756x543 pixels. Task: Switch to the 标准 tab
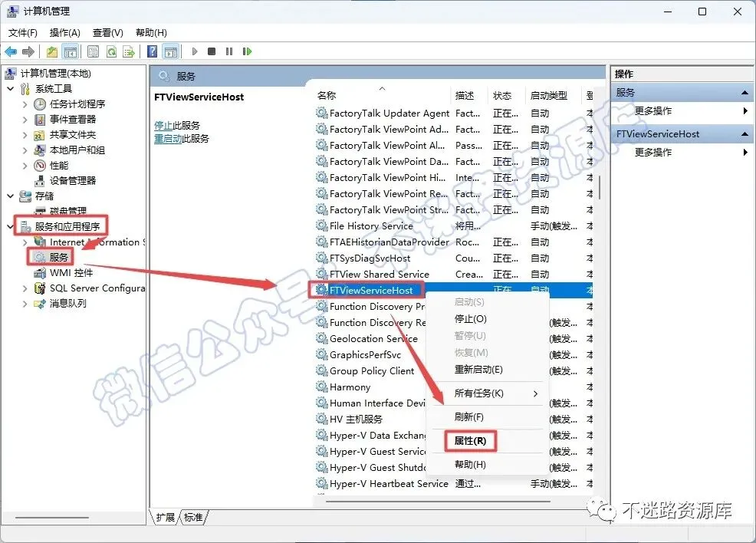point(193,518)
